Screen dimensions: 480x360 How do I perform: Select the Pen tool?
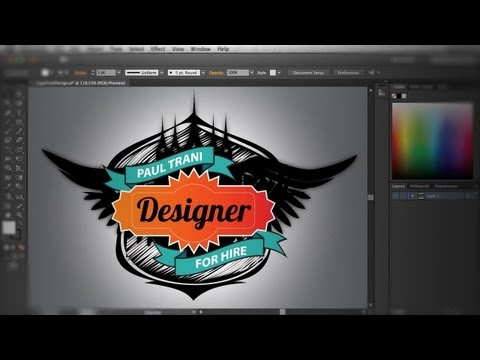tap(8, 113)
